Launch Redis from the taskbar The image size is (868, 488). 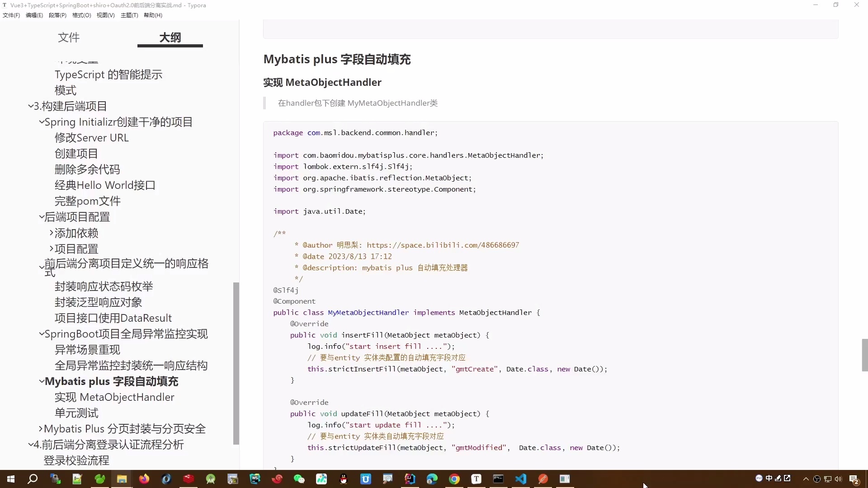[x=188, y=479]
